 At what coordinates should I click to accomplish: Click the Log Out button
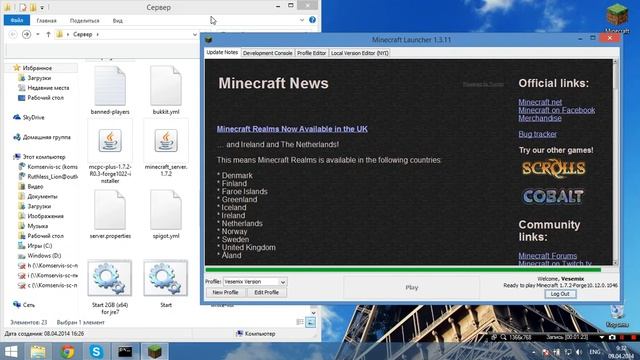click(560, 294)
